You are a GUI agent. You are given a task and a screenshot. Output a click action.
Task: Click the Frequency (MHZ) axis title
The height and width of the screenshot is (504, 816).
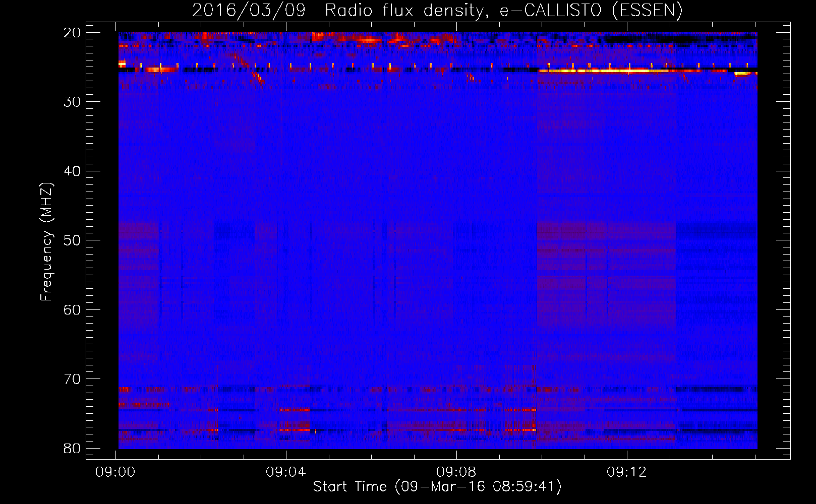[x=46, y=242]
